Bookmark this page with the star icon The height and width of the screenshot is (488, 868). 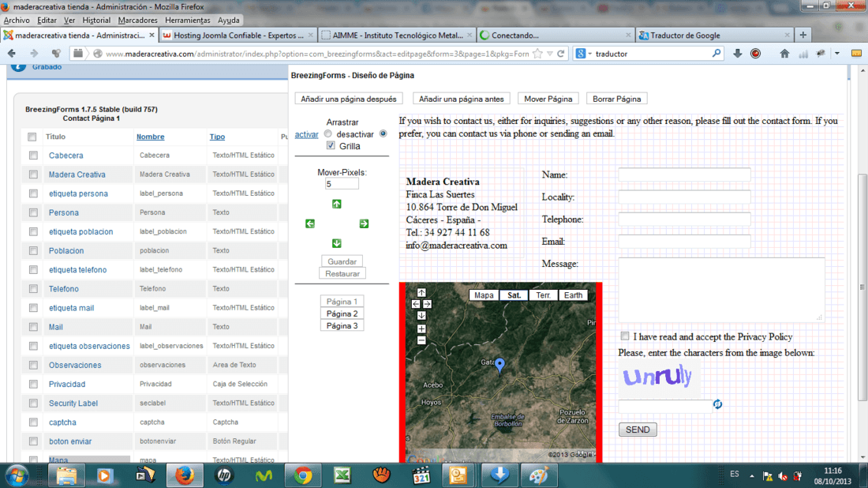coord(537,54)
